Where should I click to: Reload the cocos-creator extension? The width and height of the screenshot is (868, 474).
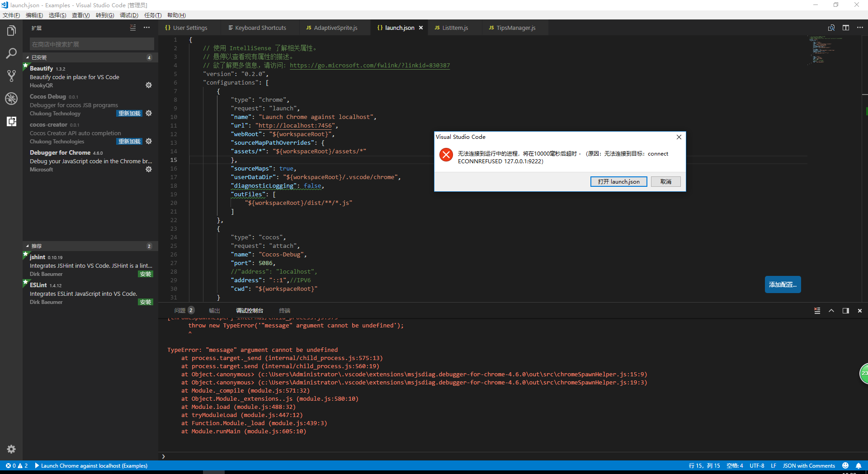pyautogui.click(x=129, y=142)
